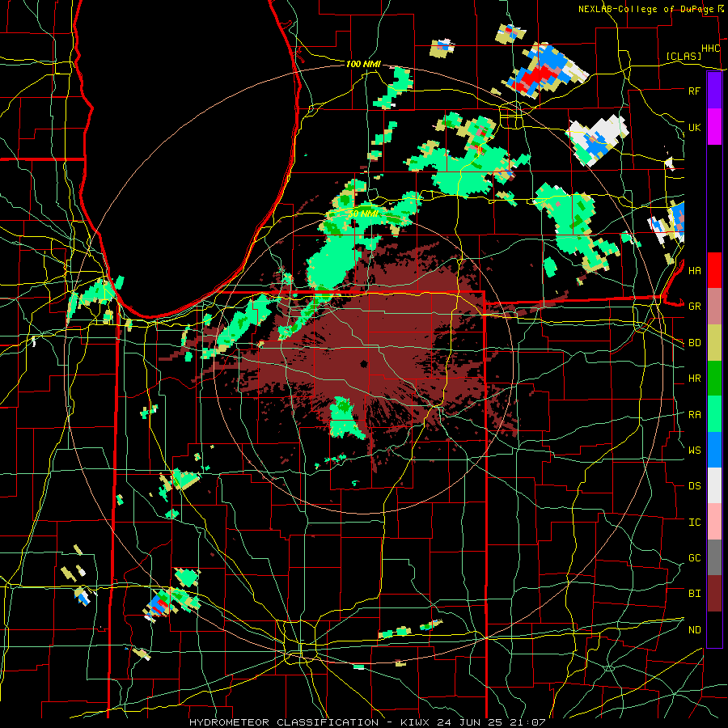Click the 'ND' legend label
This screenshot has height=728, width=728.
694,630
